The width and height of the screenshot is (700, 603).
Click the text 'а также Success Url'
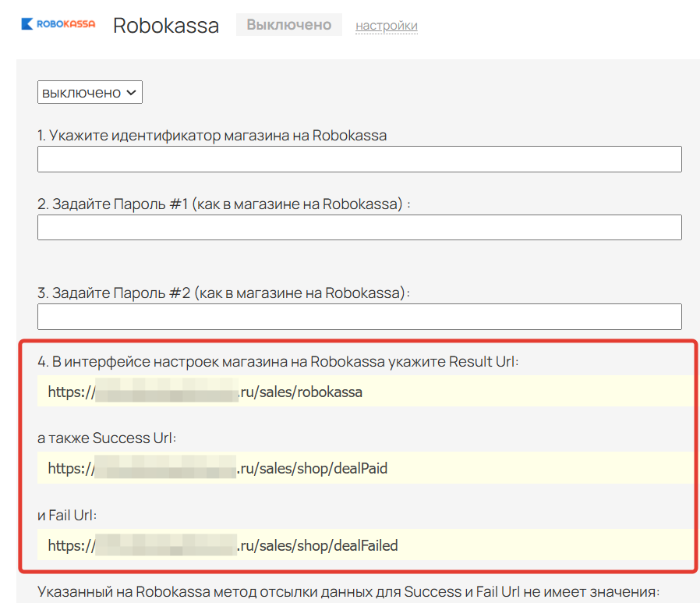(107, 438)
